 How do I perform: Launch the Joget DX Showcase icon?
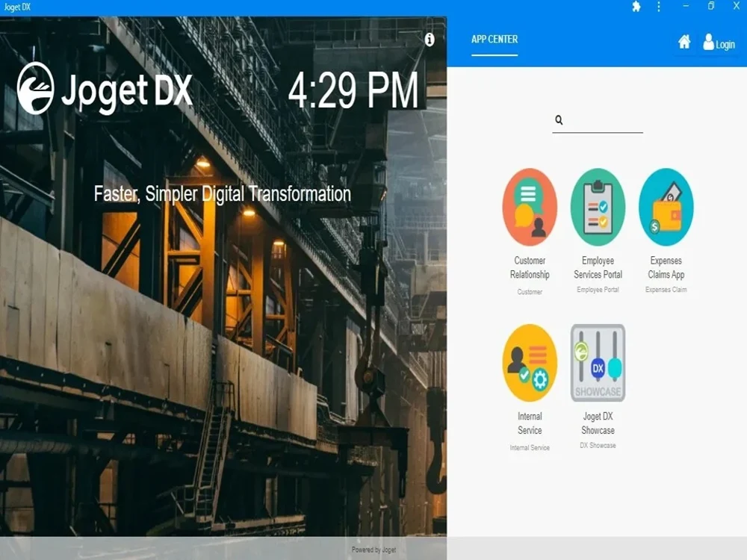point(598,363)
